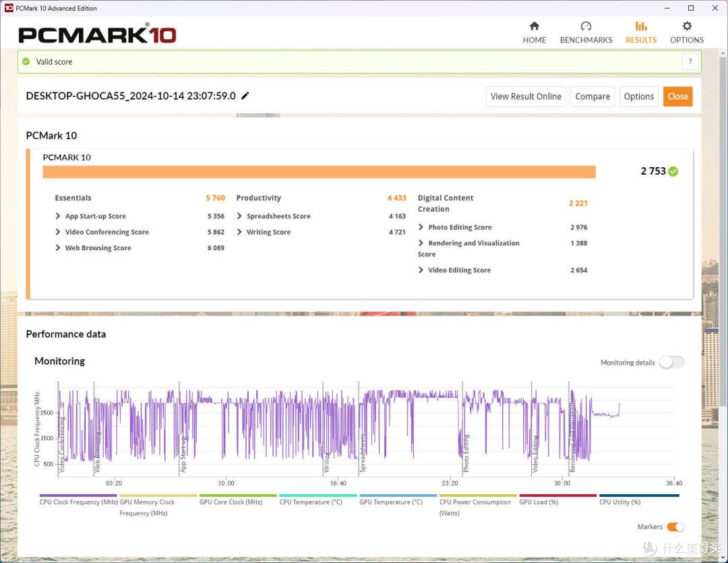Click the overall score 2 753

(653, 171)
